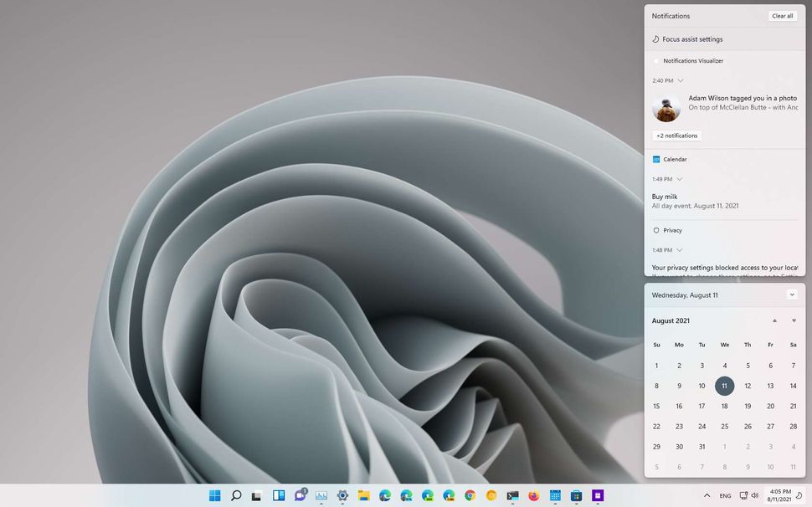Select August 11 in the calendar
The height and width of the screenshot is (507, 812).
[x=725, y=386]
